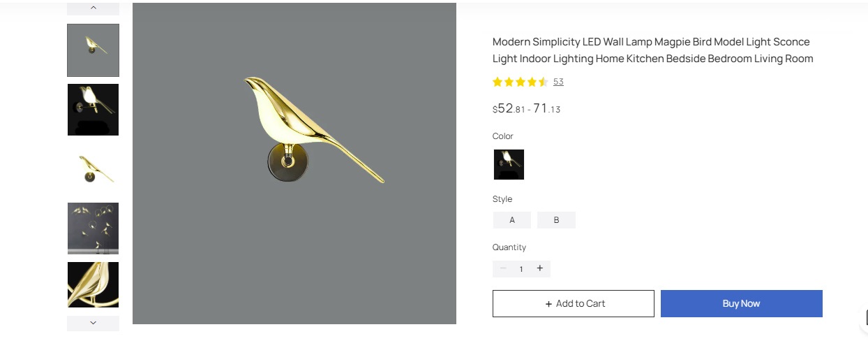This screenshot has height=341, width=868.
Task: Select Style option B
Action: click(556, 220)
